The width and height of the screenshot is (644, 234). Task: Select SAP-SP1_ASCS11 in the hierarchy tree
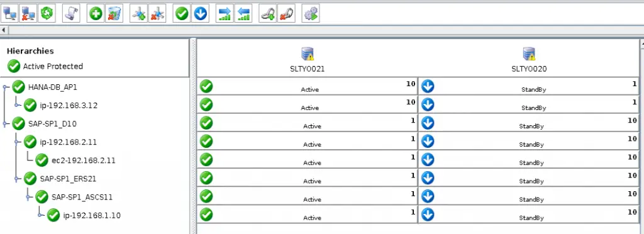click(82, 197)
